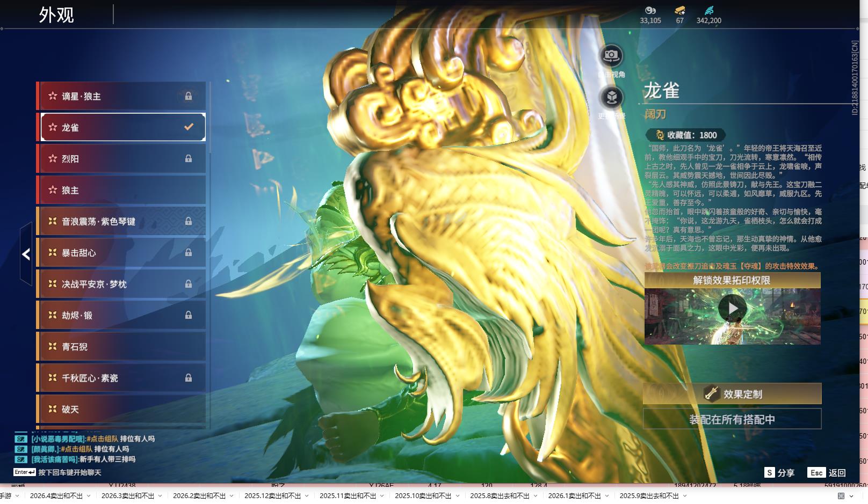Image resolution: width=868 pixels, height=504 pixels.
Task: Collapse the side panel with left arrow
Action: [x=26, y=254]
